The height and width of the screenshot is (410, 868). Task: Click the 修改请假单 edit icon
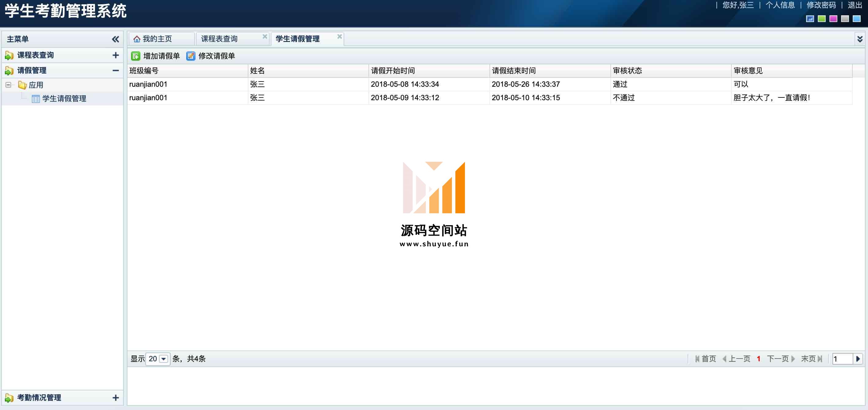(191, 56)
